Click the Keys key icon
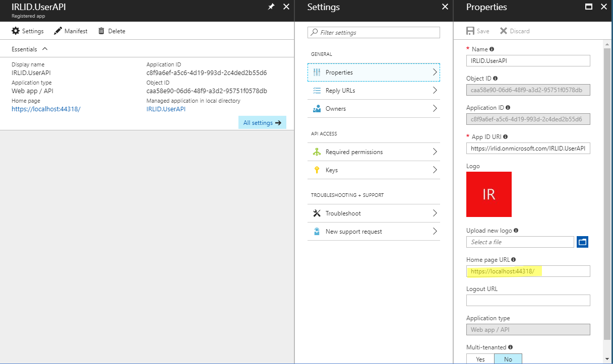This screenshot has height=364, width=613. tap(317, 170)
